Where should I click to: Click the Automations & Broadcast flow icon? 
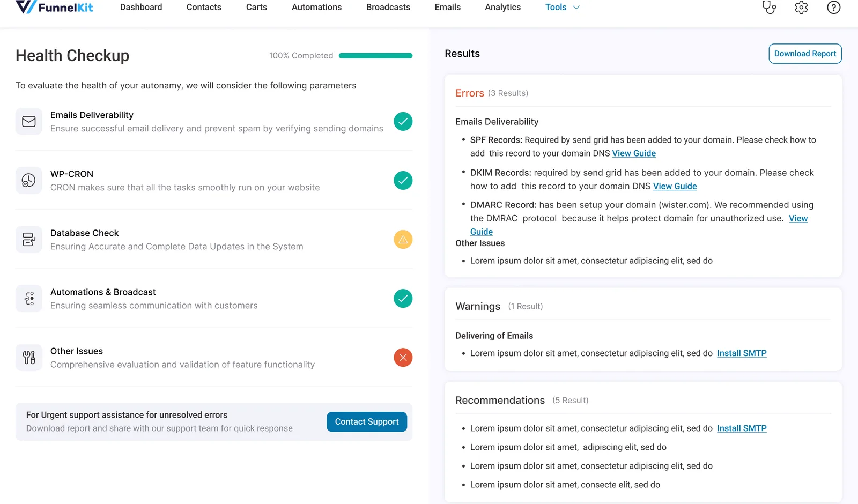(x=29, y=299)
